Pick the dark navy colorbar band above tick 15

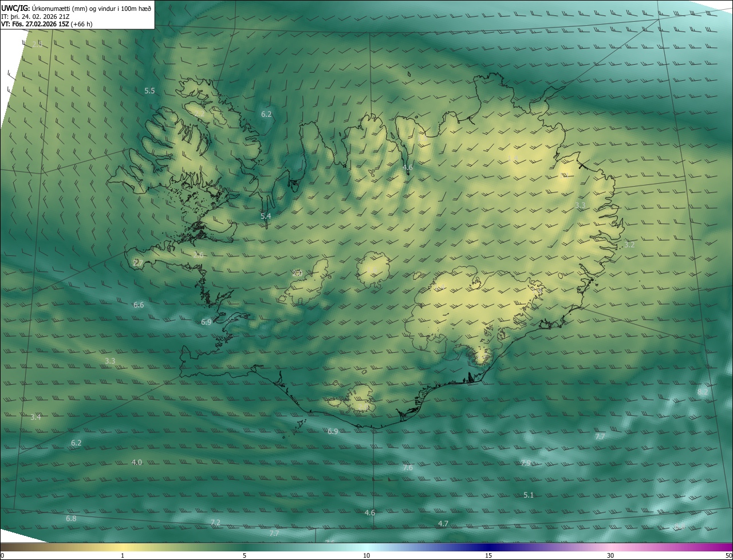point(488,547)
